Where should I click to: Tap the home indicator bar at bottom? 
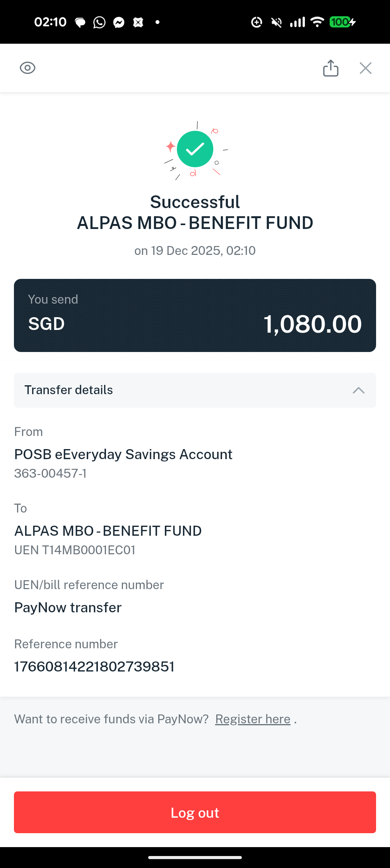(x=195, y=857)
